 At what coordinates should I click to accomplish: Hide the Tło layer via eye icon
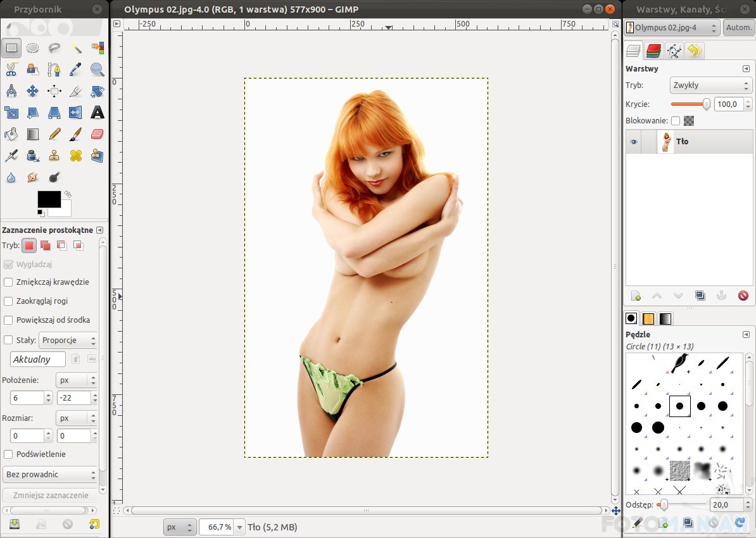tap(633, 142)
